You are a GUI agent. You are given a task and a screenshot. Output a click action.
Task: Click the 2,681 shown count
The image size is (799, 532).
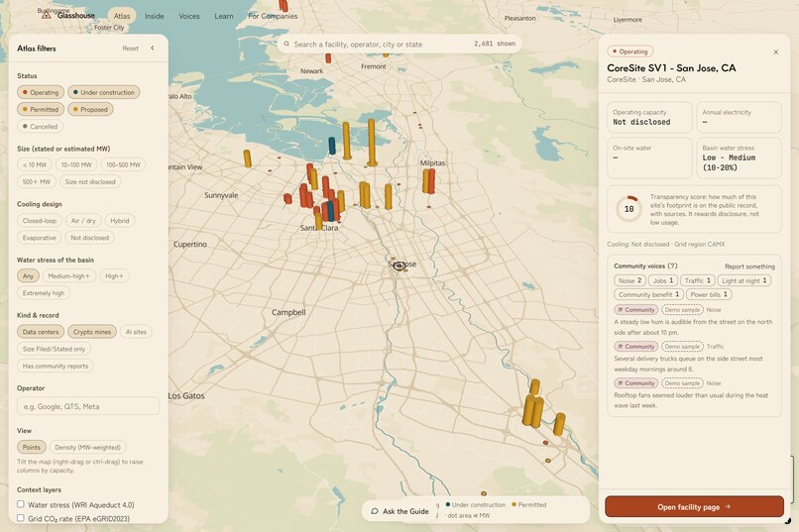tap(495, 44)
